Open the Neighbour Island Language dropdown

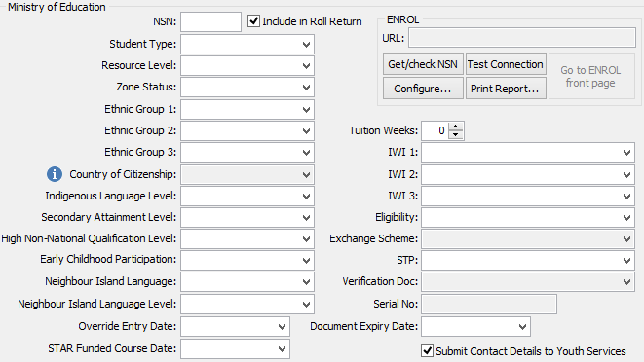pyautogui.click(x=247, y=282)
